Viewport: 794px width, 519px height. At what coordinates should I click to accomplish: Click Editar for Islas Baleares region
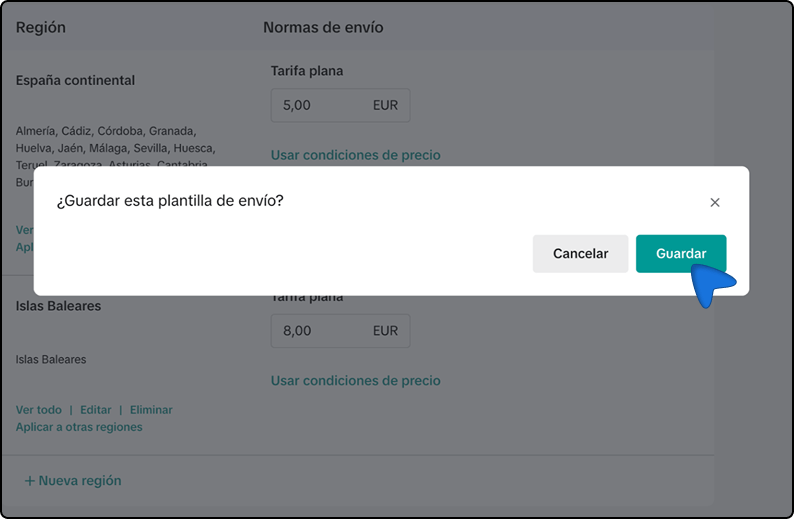[x=96, y=410]
